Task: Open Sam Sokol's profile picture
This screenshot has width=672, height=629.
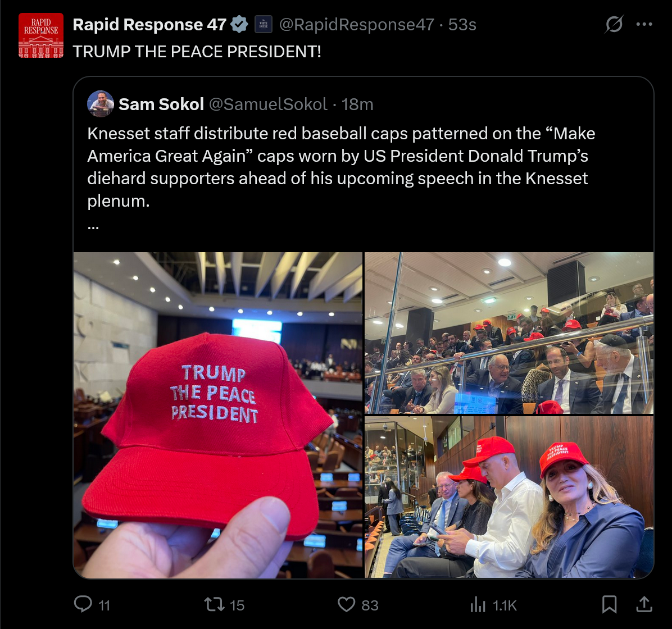Action: 100,104
